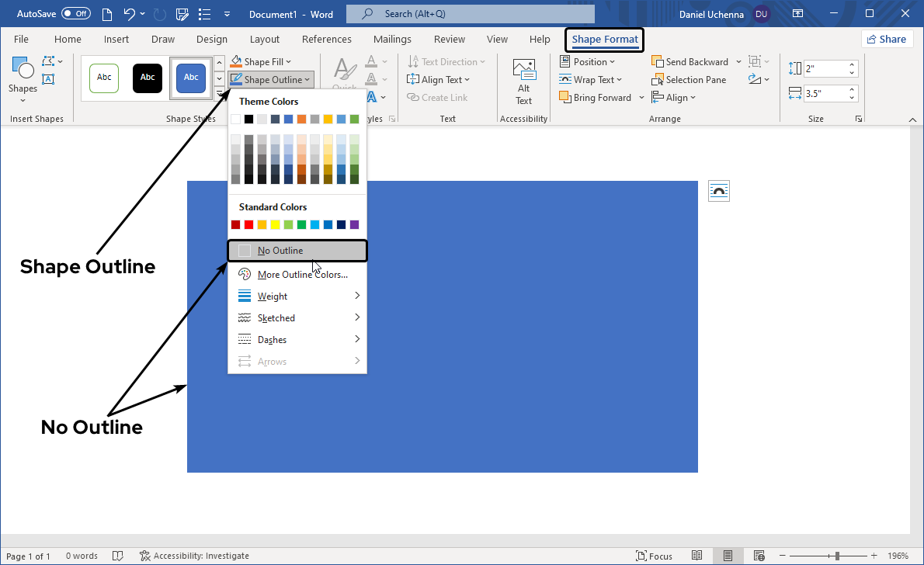
Task: Switch to the Insert tab
Action: click(x=116, y=40)
